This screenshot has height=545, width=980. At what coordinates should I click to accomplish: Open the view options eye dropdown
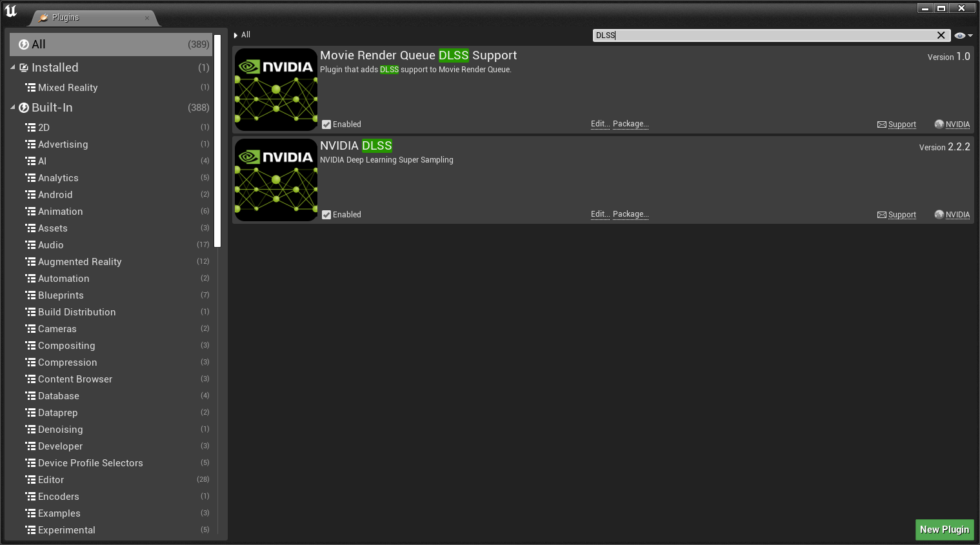point(964,35)
